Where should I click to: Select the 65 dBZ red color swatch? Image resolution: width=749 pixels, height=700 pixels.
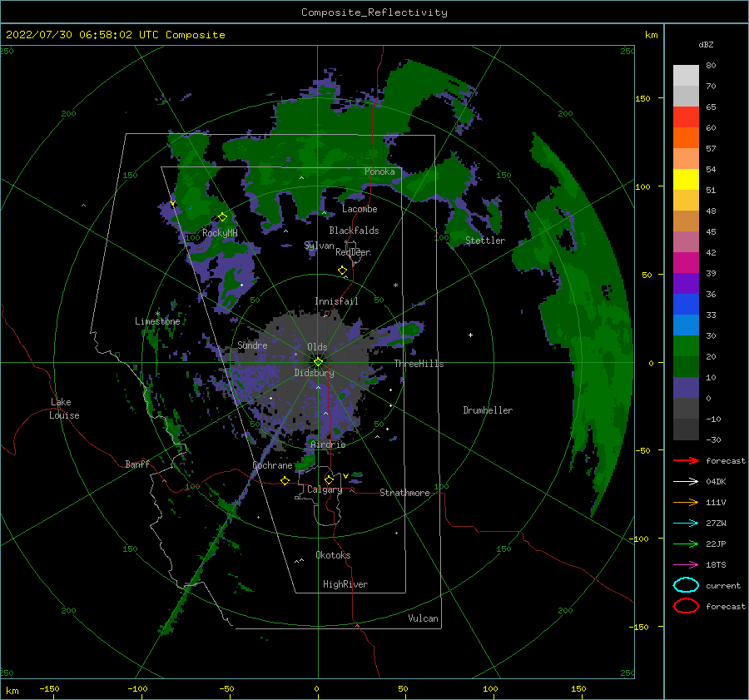coord(686,117)
